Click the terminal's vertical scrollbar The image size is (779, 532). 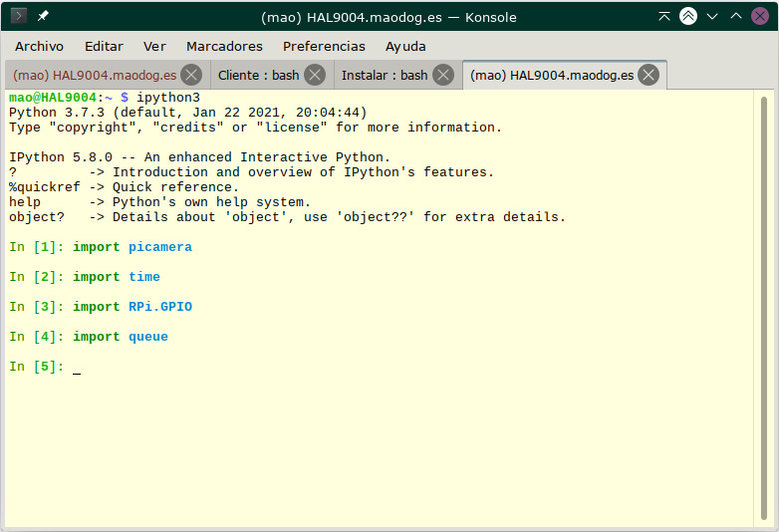[764, 299]
